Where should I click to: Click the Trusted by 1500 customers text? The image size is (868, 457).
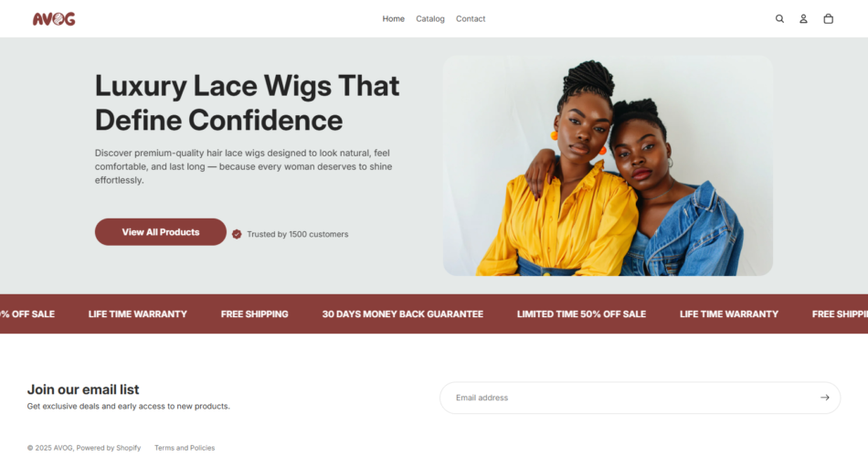click(297, 234)
